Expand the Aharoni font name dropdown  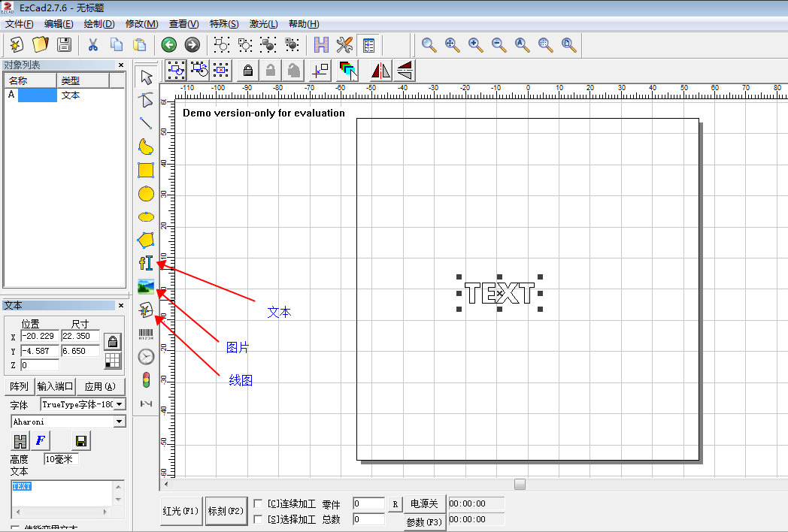tap(120, 422)
